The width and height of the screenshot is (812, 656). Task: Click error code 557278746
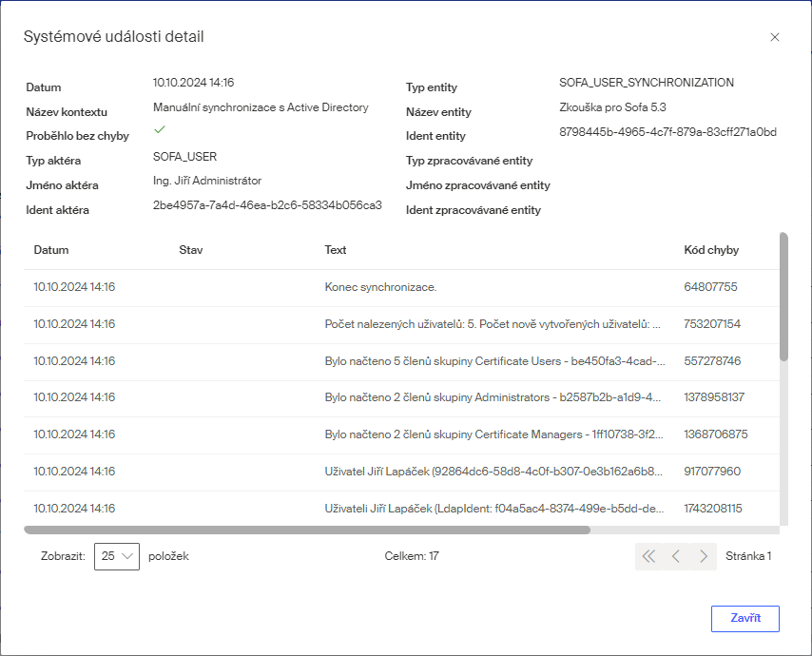click(x=712, y=361)
